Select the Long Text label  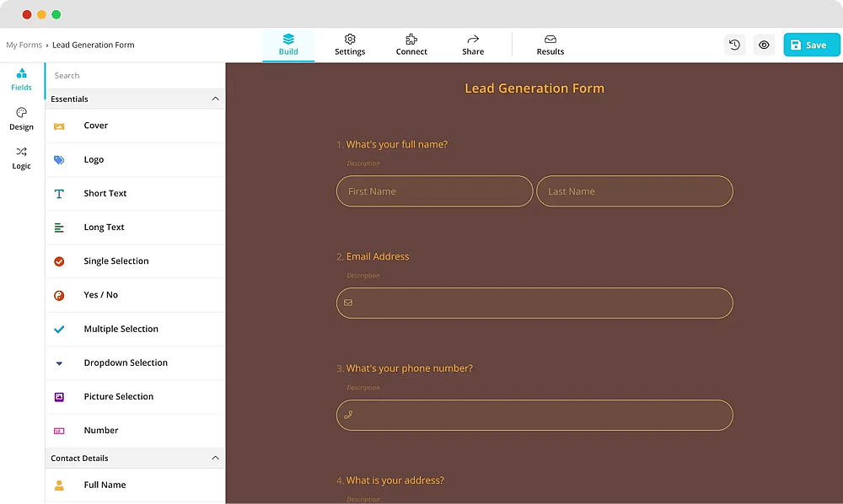click(x=104, y=228)
